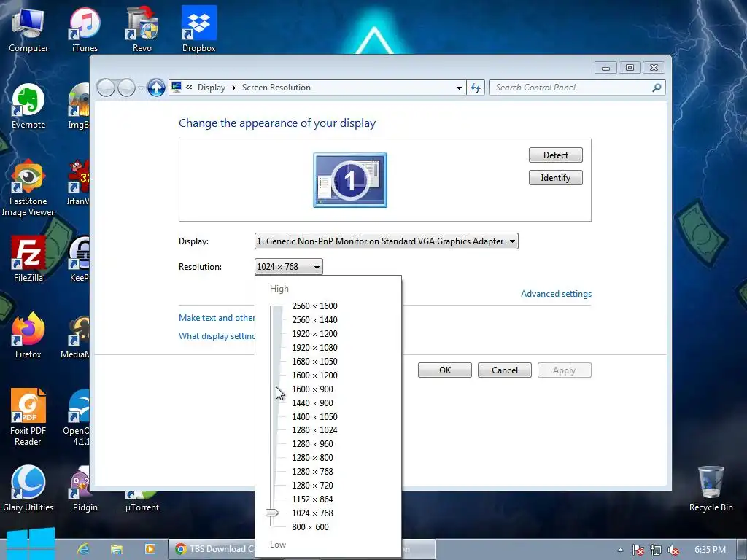Click the resolution slider thumb
747x560 pixels.
click(272, 513)
